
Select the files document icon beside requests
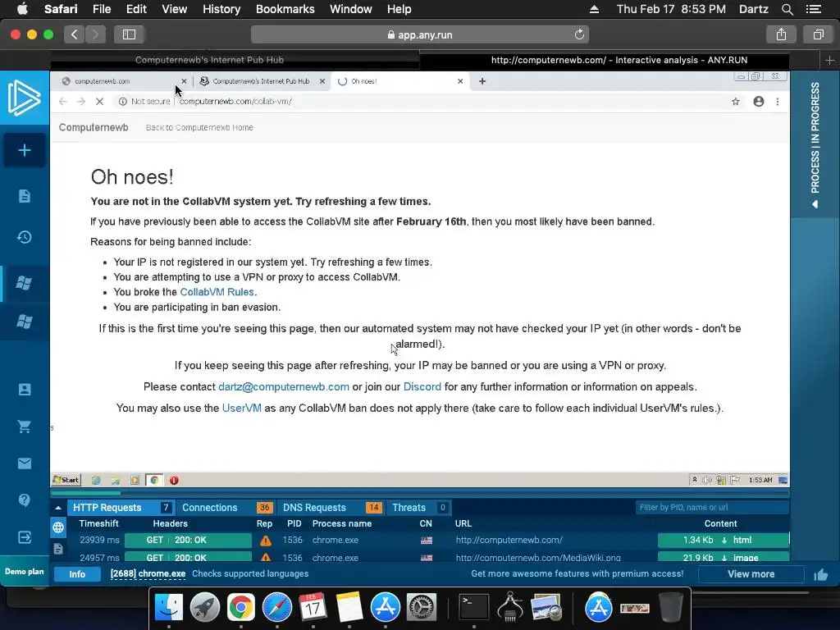point(58,549)
